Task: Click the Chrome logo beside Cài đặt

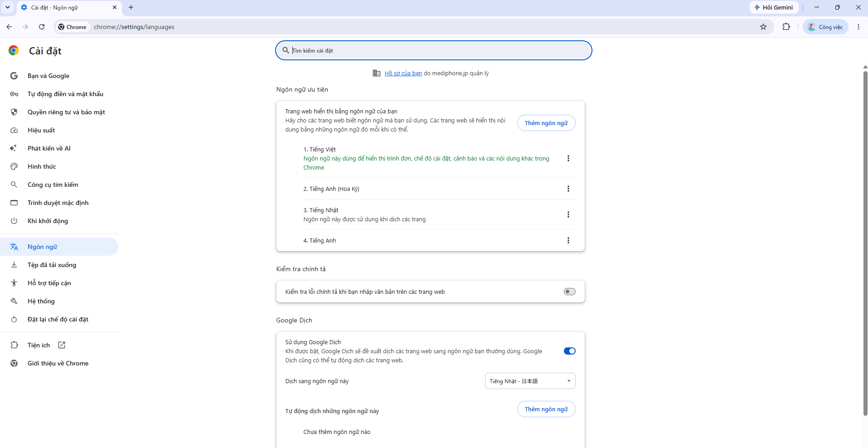Action: [x=14, y=50]
